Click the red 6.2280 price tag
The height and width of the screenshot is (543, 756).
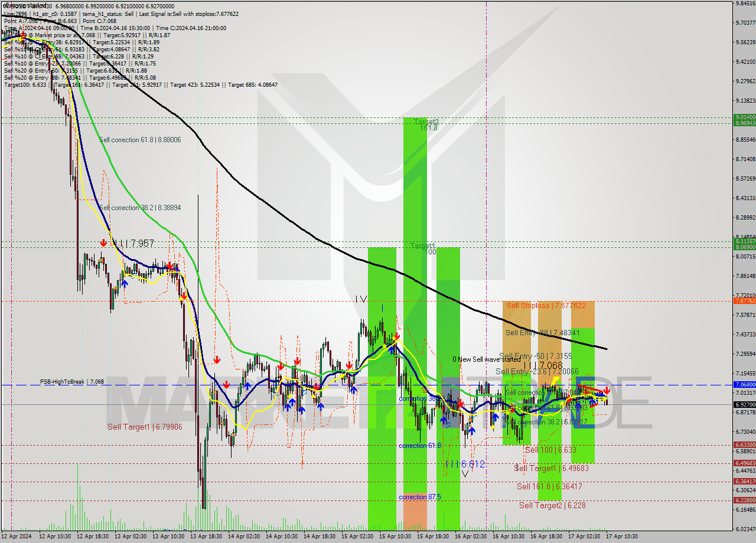(x=744, y=501)
